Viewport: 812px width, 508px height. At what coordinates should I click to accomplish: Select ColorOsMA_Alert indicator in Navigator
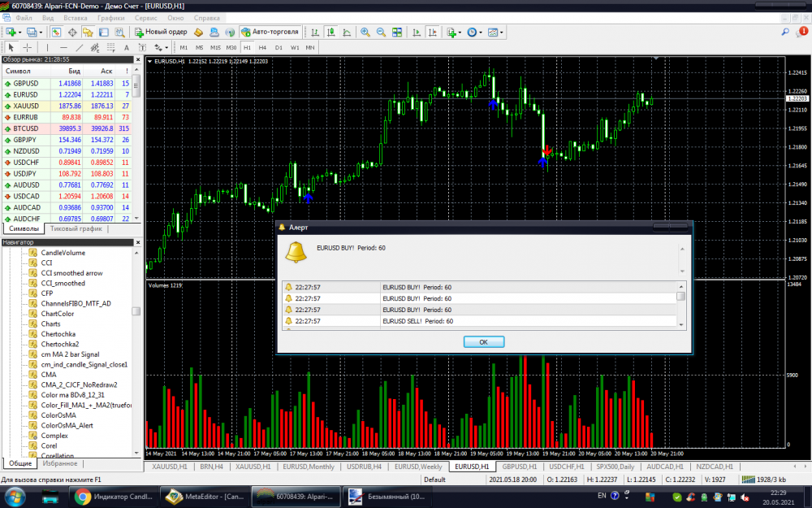click(67, 426)
